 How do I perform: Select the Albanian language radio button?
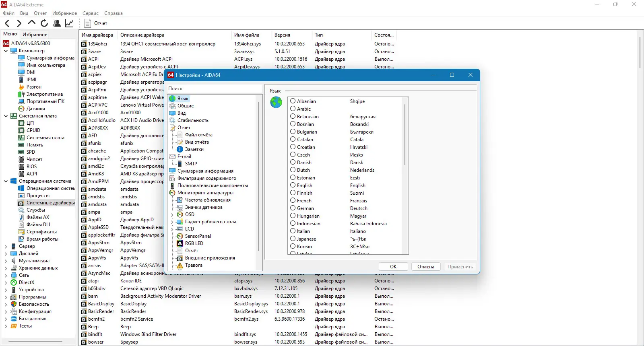coord(293,101)
